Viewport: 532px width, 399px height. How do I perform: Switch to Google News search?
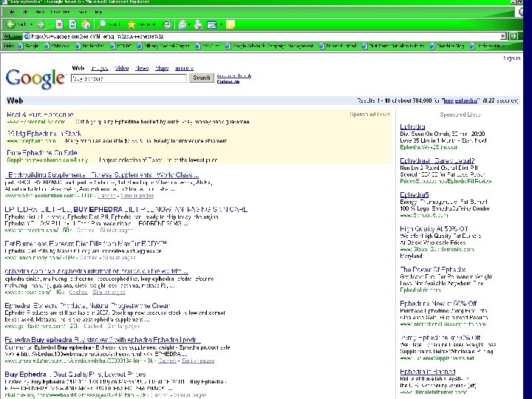[142, 68]
